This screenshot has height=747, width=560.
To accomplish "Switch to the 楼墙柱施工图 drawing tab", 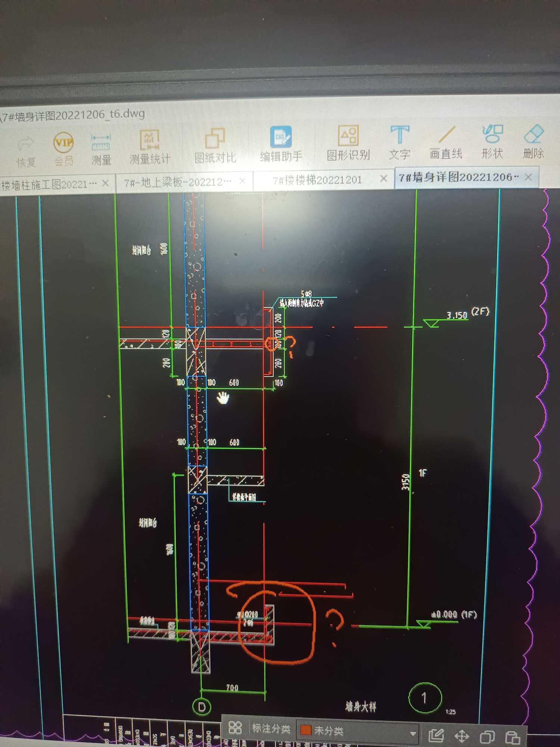I will [x=49, y=184].
